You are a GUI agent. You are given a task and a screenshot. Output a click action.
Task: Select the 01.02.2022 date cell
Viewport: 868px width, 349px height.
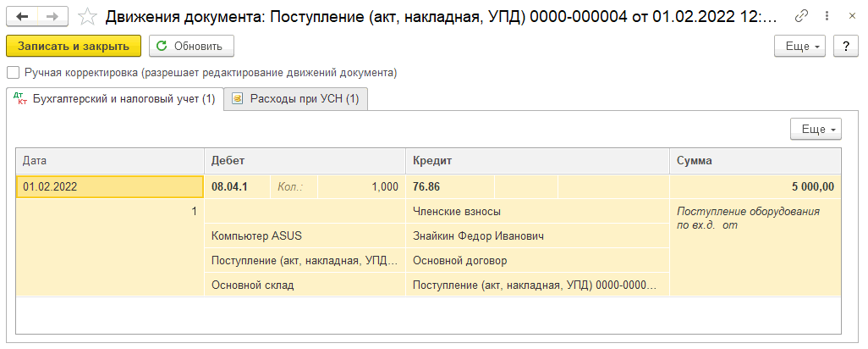[x=110, y=187]
